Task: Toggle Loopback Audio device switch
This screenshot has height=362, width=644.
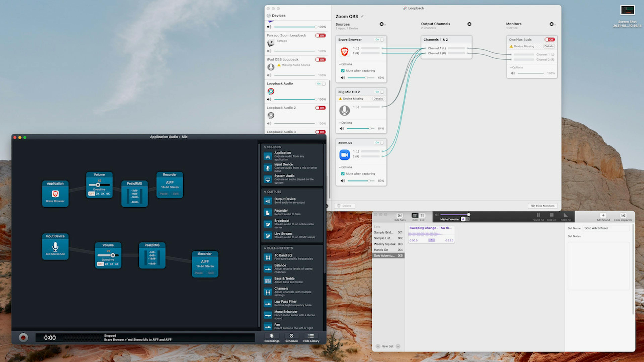Action: tap(321, 84)
